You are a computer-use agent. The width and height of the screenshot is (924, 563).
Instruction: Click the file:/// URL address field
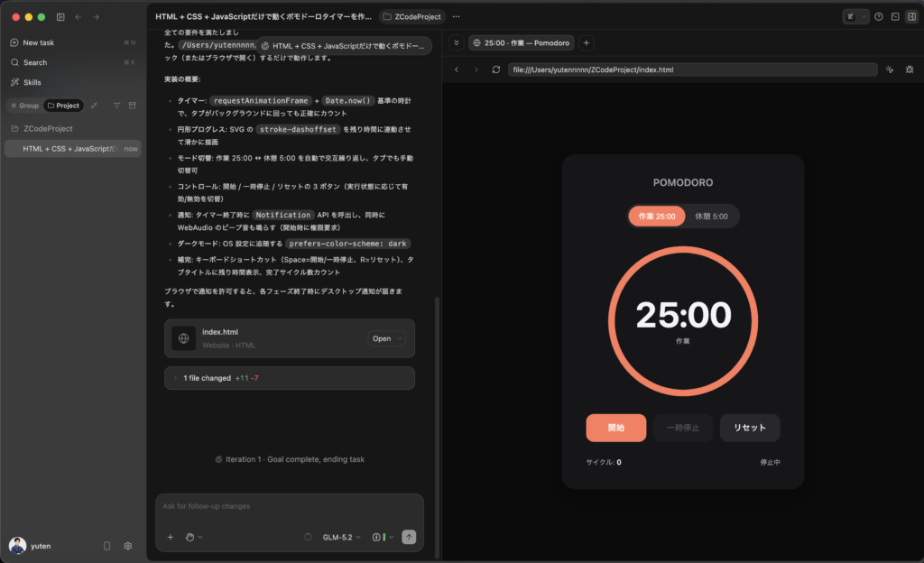692,69
